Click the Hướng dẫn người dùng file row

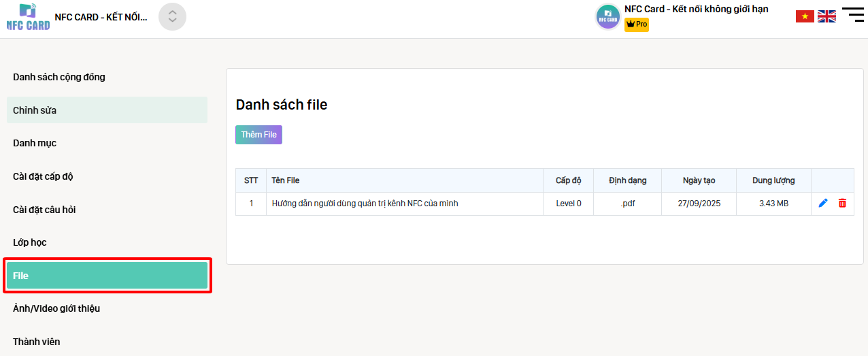(365, 204)
